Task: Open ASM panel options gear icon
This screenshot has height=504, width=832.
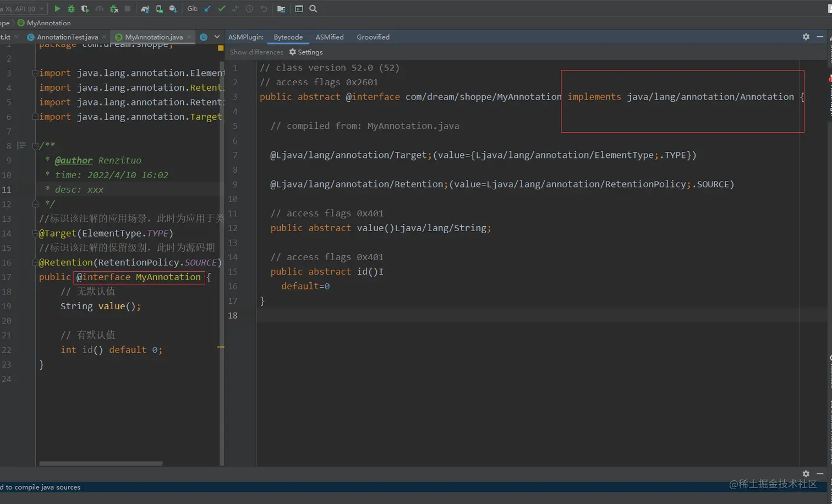Action: coord(806,37)
